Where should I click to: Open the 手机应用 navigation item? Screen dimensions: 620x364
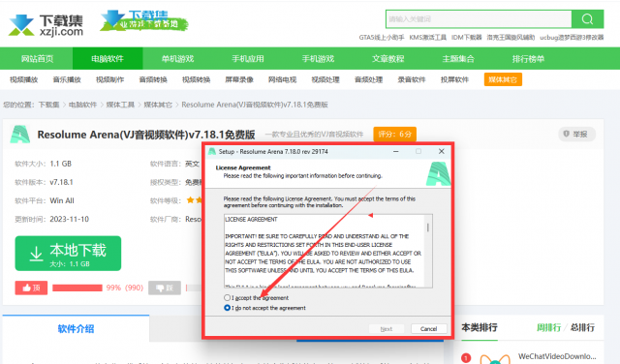click(x=248, y=59)
